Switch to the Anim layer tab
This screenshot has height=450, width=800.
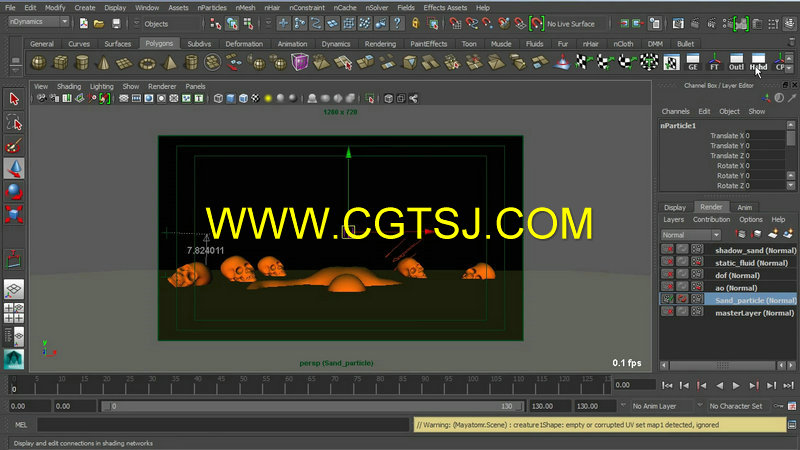pos(744,207)
